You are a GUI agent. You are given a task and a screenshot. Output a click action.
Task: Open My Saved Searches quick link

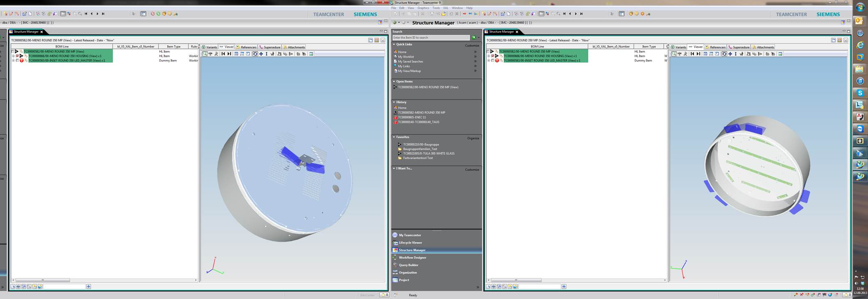tap(411, 62)
